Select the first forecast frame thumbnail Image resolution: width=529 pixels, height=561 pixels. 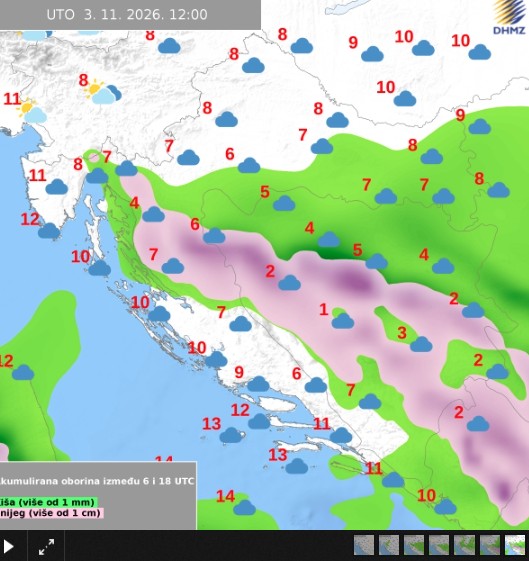coord(364,545)
